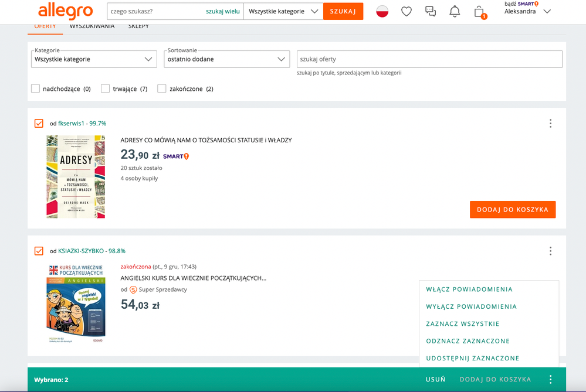Click the Super Sprzedawcy badge icon
The height and width of the screenshot is (392, 586).
click(133, 289)
